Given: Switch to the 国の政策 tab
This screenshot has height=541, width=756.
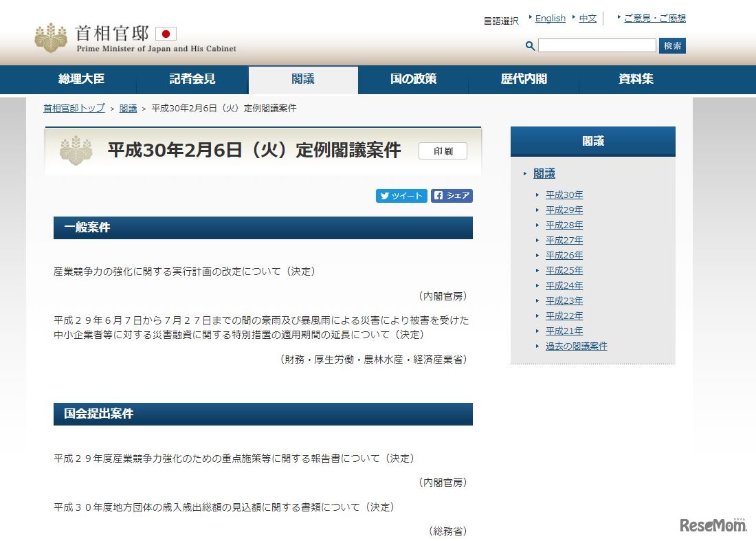Looking at the screenshot, I should tap(412, 79).
